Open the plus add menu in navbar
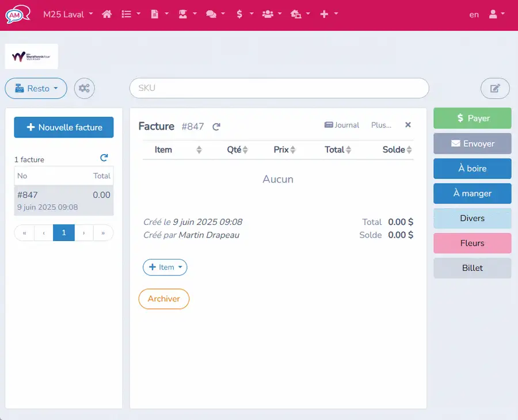The height and width of the screenshot is (420, 518). (329, 14)
